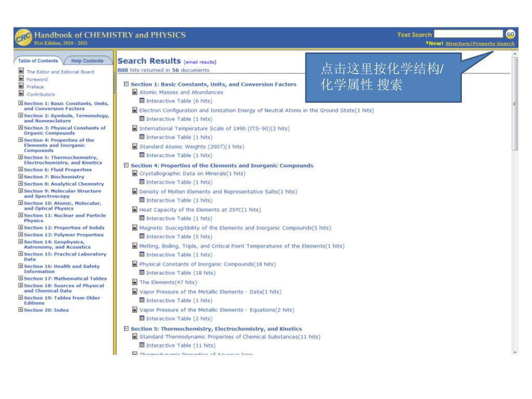The width and height of the screenshot is (532, 399).
Task: Open document icon beside Foreword
Action: pyautogui.click(x=21, y=78)
